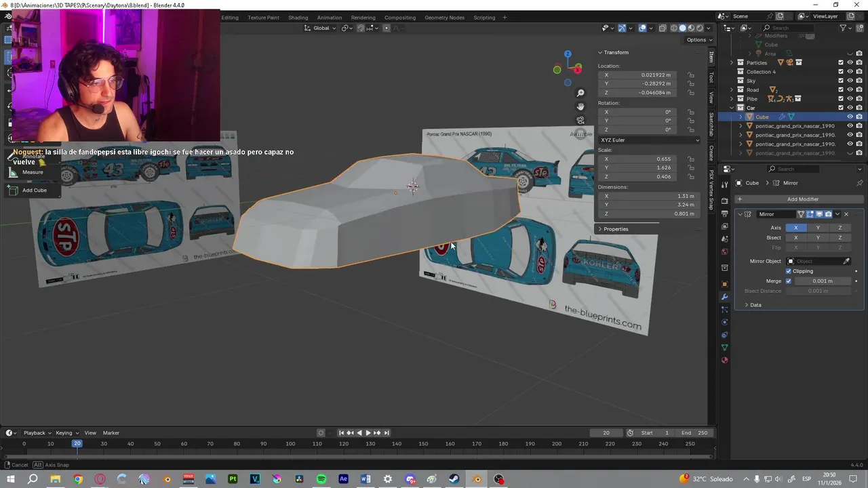Open Spotify from the taskbar
This screenshot has height=488, width=868.
click(x=321, y=479)
